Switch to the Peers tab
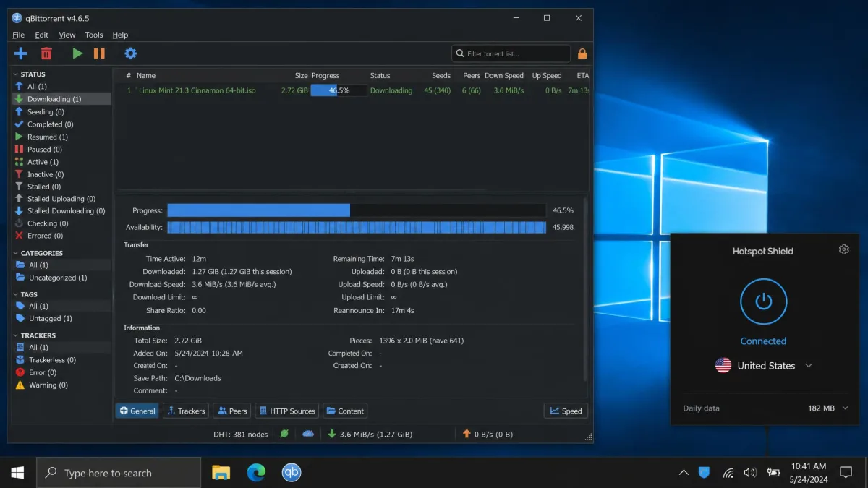 [232, 411]
